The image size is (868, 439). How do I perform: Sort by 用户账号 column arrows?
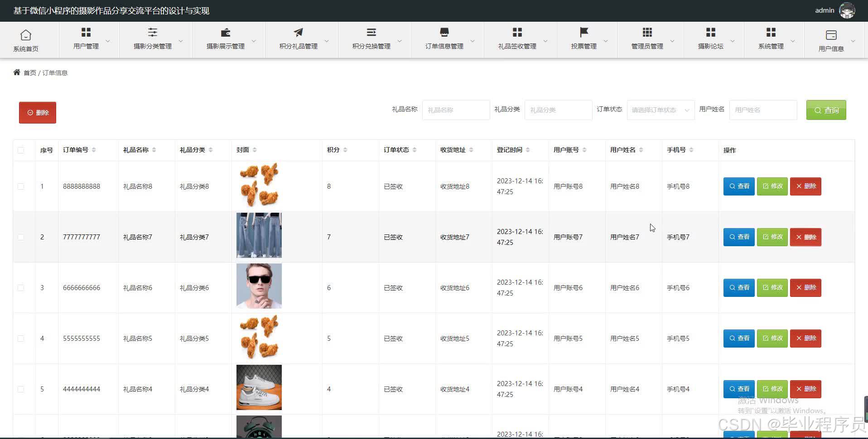584,150
